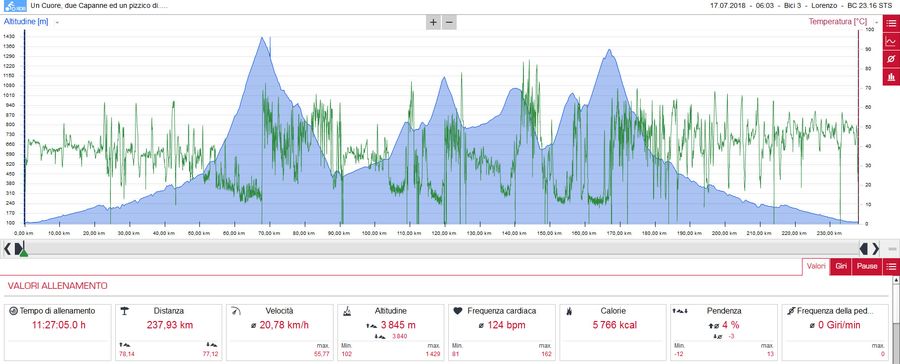The image size is (900, 364).
Task: Click the heart rate value '124 bpm'
Action: tap(505, 325)
